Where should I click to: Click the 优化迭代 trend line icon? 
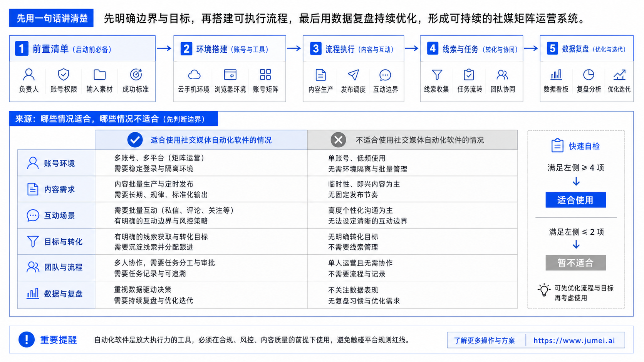(x=619, y=74)
